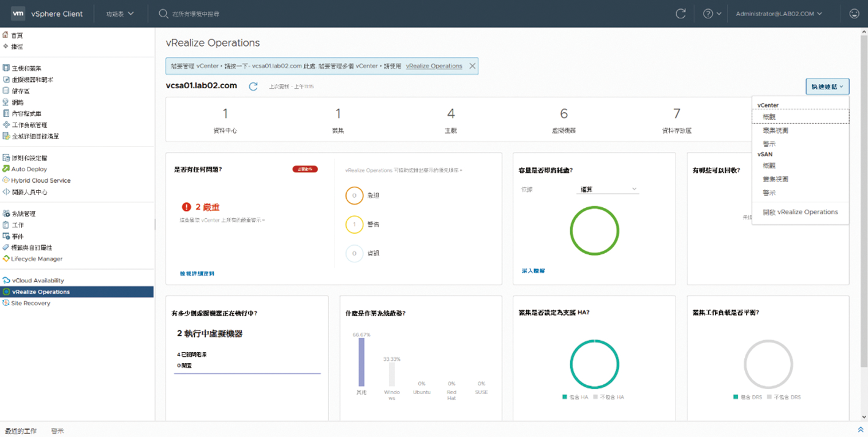
Task: Refresh vcsa01.lab02.com data
Action: [x=253, y=86]
